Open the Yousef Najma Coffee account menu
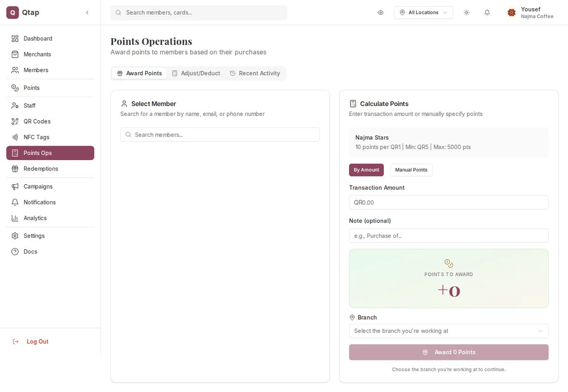Screen dimensions: 568x392 coord(530,13)
